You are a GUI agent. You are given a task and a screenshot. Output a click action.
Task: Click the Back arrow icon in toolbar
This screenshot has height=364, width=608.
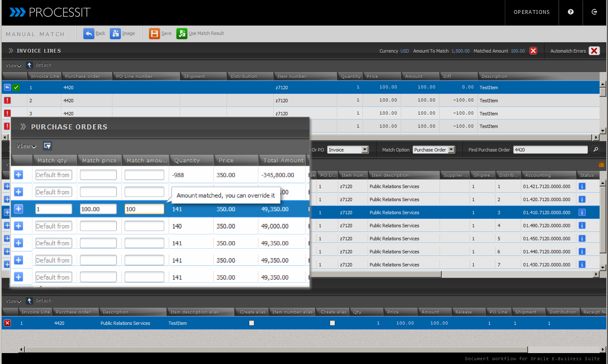pyautogui.click(x=88, y=34)
